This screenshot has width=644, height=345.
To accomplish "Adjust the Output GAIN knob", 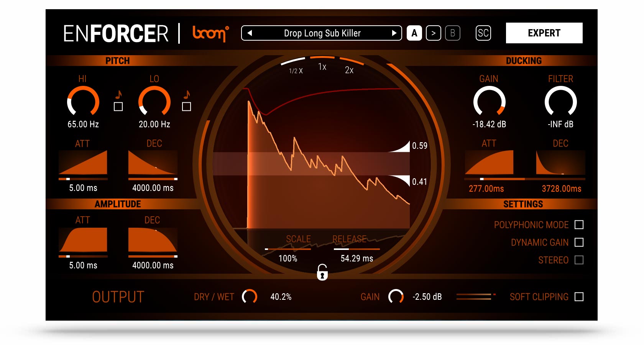I will tap(396, 296).
